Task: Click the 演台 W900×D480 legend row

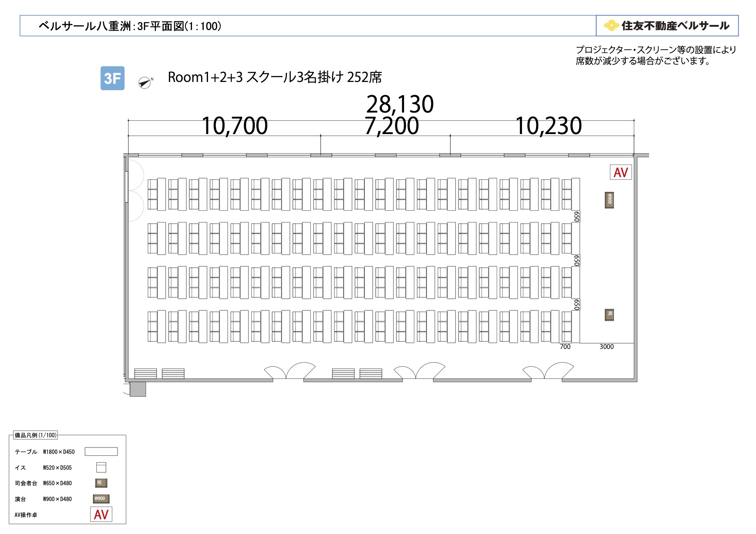Action: [62, 499]
